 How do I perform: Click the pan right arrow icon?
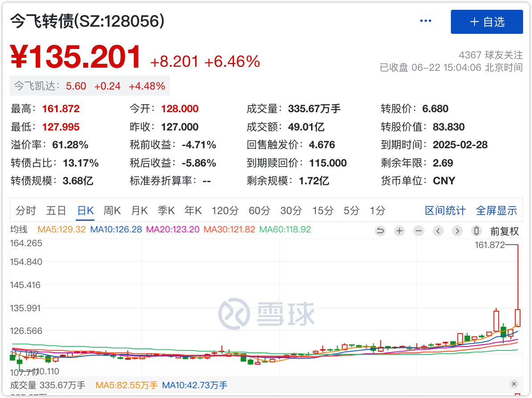pyautogui.click(x=457, y=231)
